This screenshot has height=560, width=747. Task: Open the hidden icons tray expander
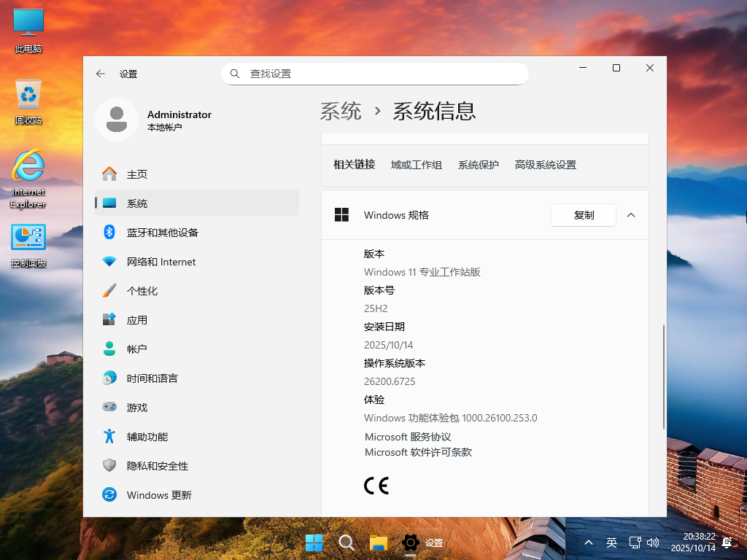[588, 542]
